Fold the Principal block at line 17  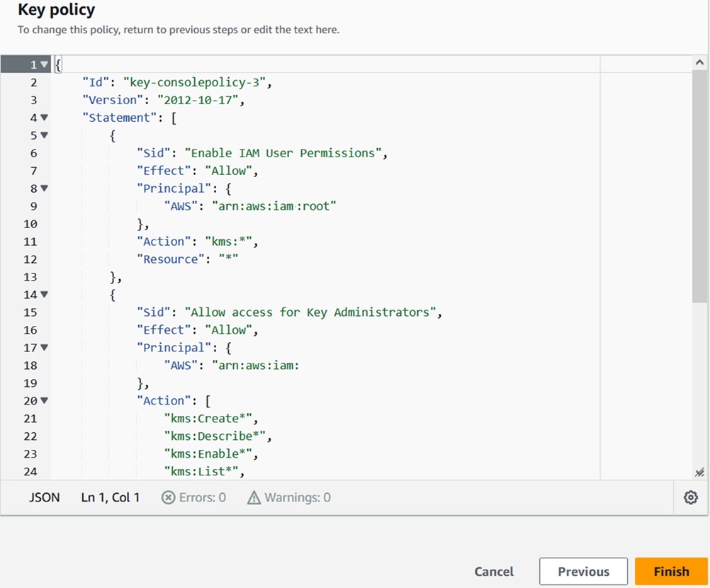[45, 348]
